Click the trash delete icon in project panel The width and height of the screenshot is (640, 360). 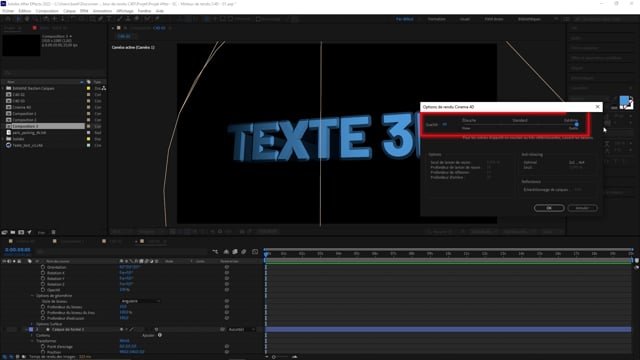click(x=53, y=232)
